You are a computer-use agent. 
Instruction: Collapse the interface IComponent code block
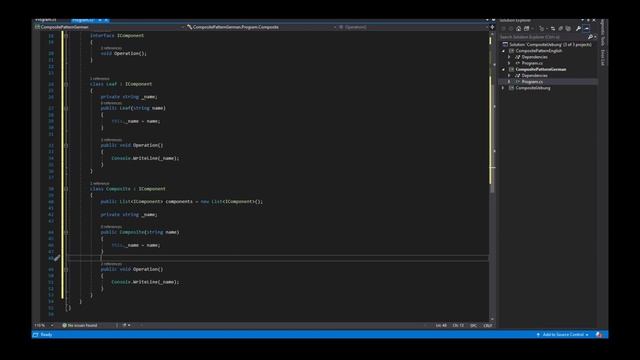click(66, 36)
